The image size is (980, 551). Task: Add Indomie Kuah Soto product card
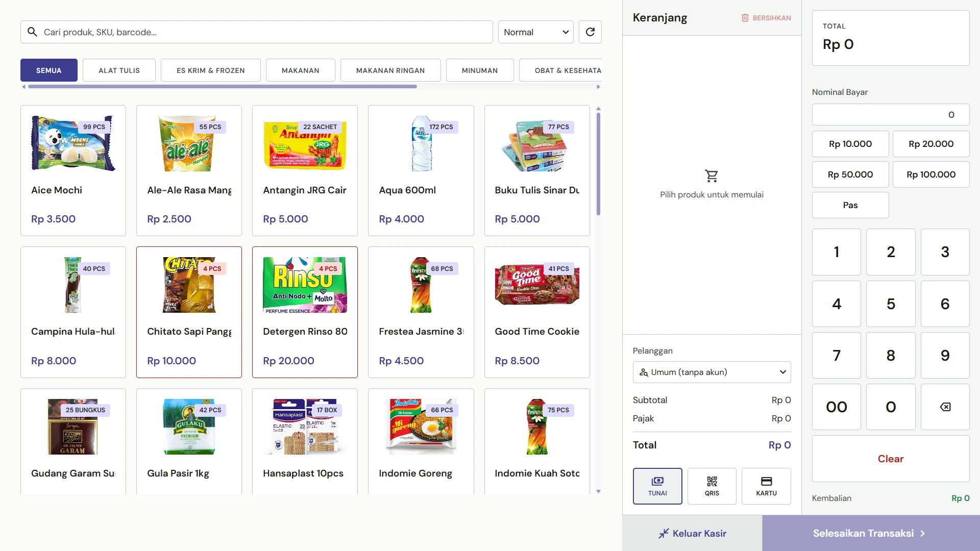[537, 441]
